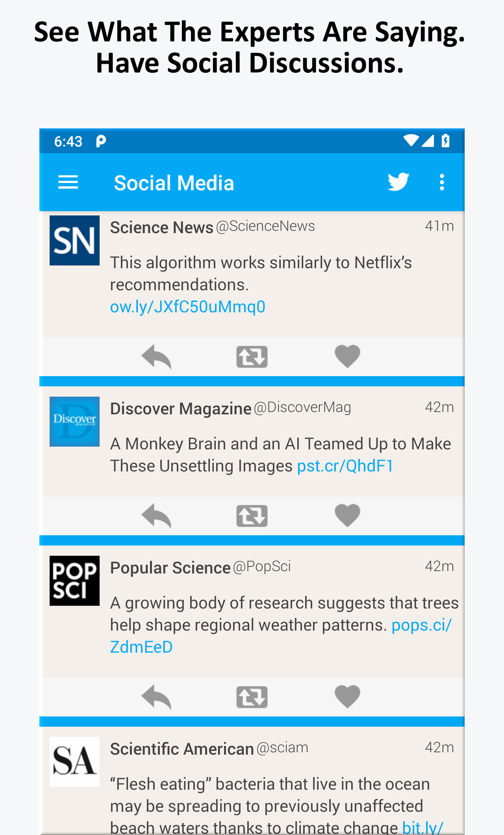The width and height of the screenshot is (504, 835).
Task: Open the @sciam handle
Action: (x=282, y=748)
